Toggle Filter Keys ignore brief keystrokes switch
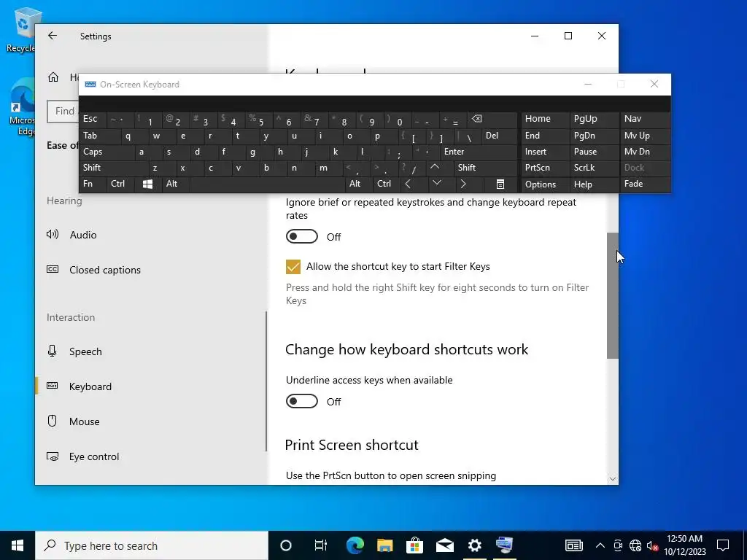Viewport: 747px width, 560px height. tap(301, 236)
